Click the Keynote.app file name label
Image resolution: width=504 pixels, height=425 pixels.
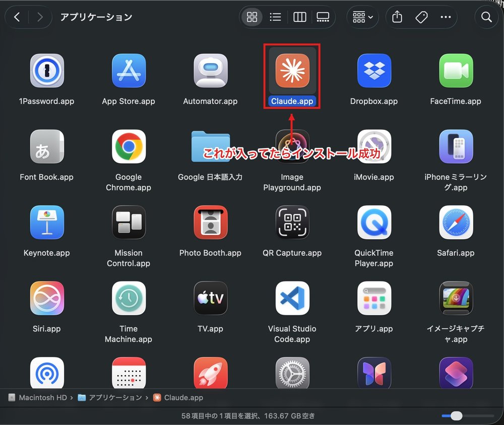pos(46,253)
